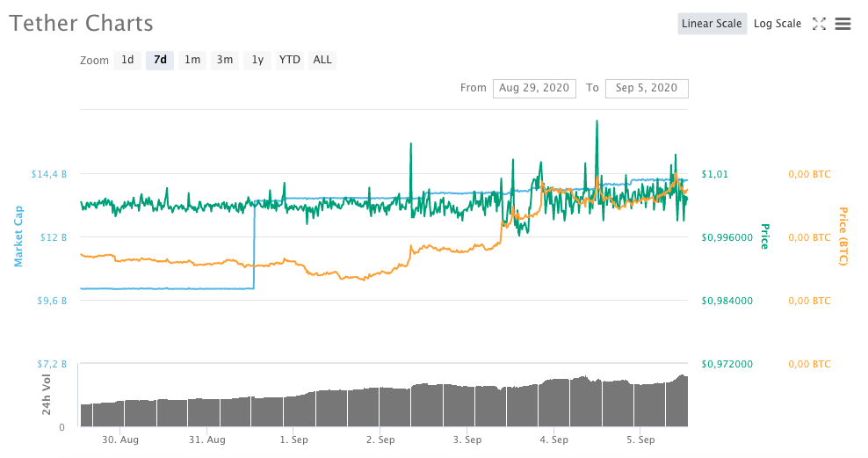Click the 24h Vol axis title
868x458 pixels.
point(46,395)
